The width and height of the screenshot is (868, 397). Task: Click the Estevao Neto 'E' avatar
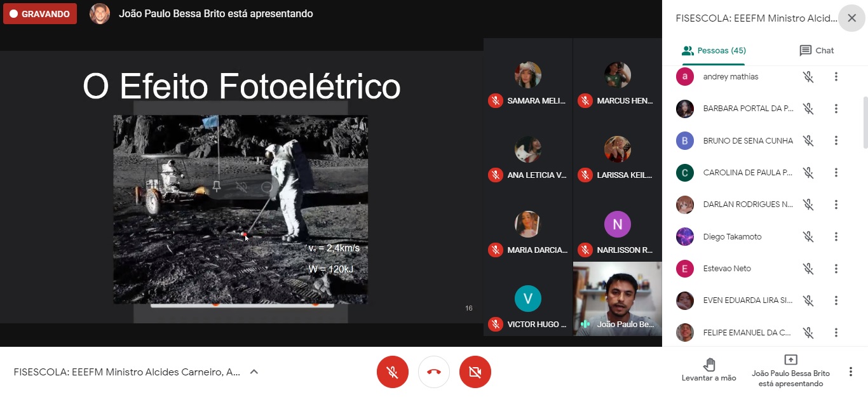[685, 269]
